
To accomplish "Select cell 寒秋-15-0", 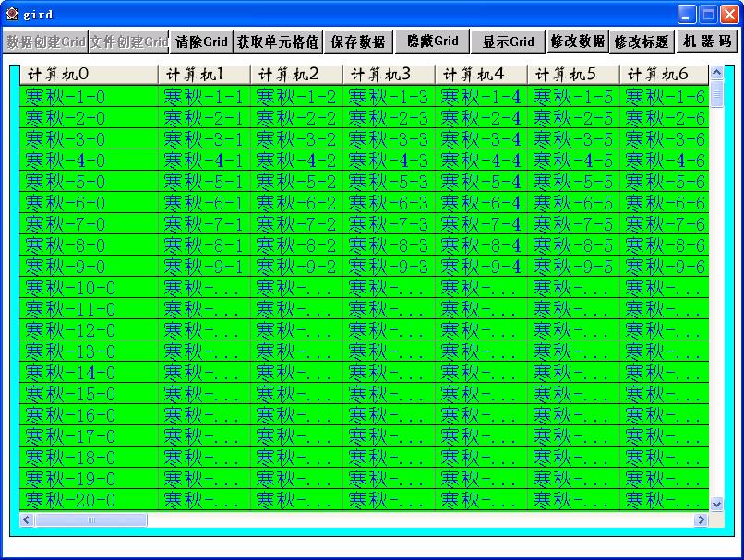I will point(89,394).
